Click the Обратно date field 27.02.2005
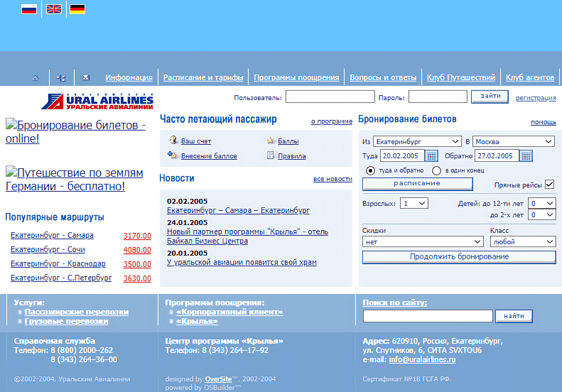 (497, 156)
